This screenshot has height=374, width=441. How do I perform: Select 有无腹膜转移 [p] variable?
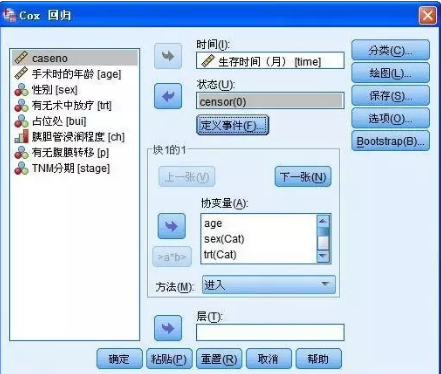click(75, 152)
